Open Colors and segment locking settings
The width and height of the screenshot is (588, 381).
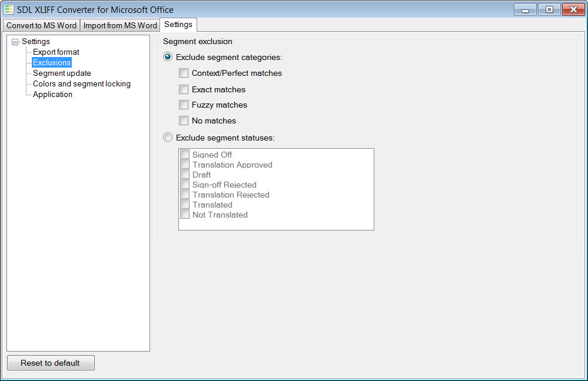[x=82, y=83]
